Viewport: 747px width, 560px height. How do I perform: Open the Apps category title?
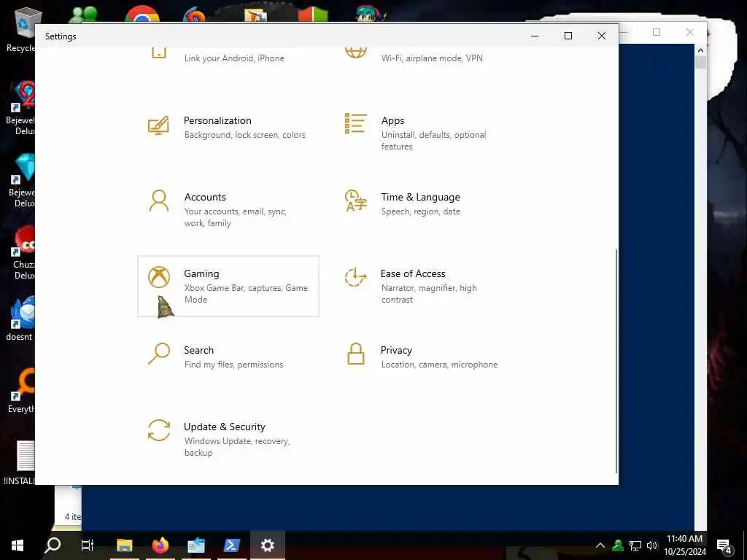(x=392, y=120)
